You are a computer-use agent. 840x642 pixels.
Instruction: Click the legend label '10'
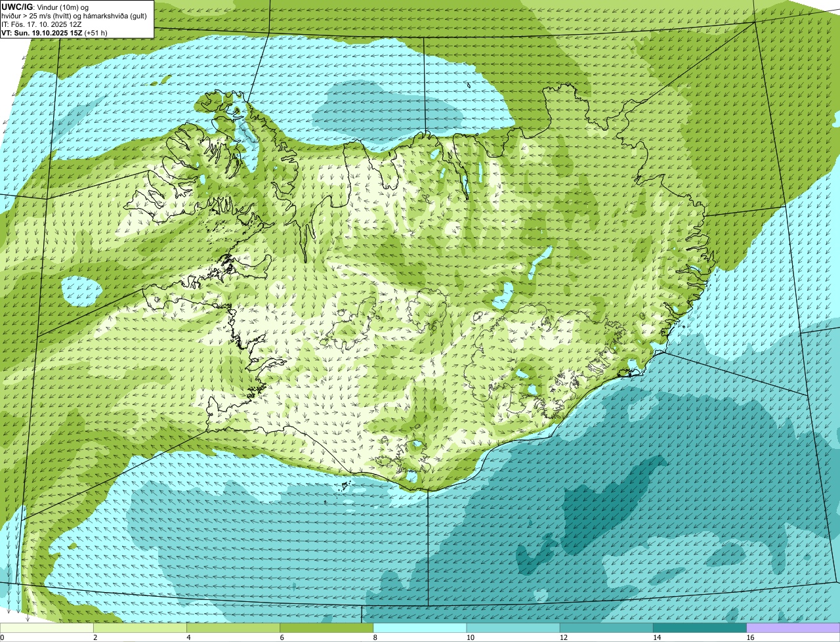coord(470,637)
